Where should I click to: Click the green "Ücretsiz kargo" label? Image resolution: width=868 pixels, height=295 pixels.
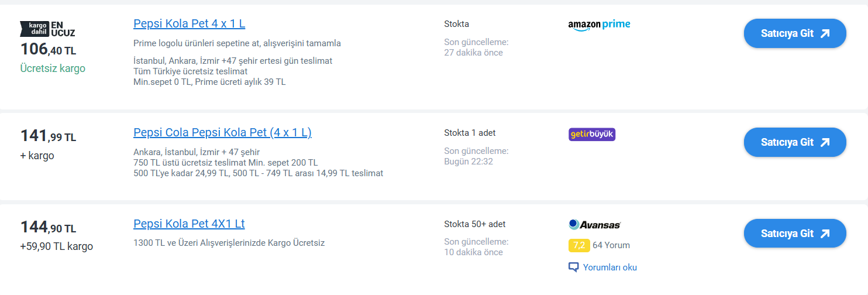point(53,68)
